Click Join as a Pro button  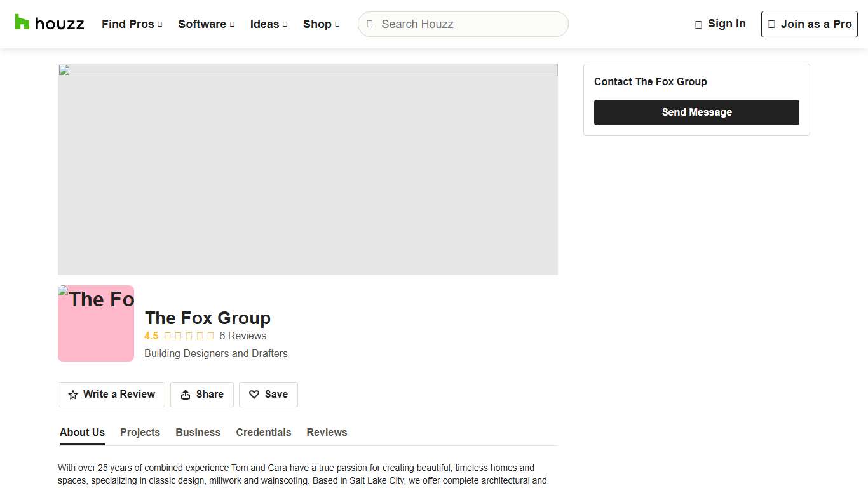tap(809, 24)
